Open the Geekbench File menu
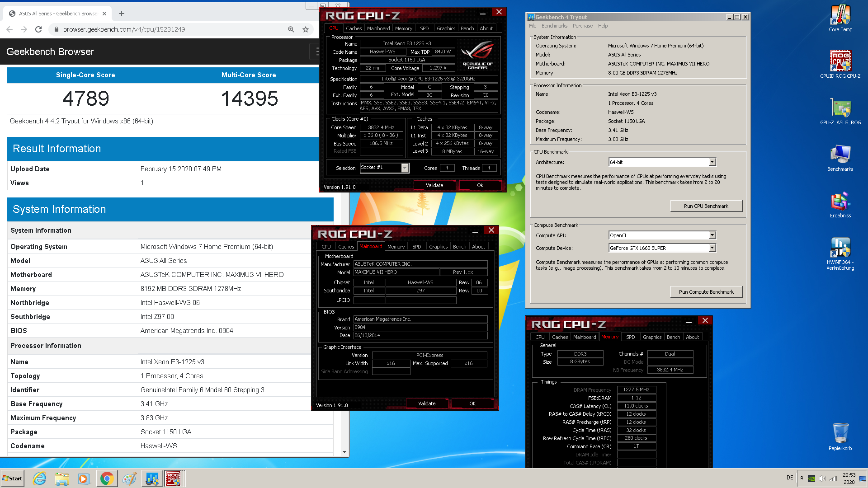The image size is (868, 488). click(x=533, y=26)
